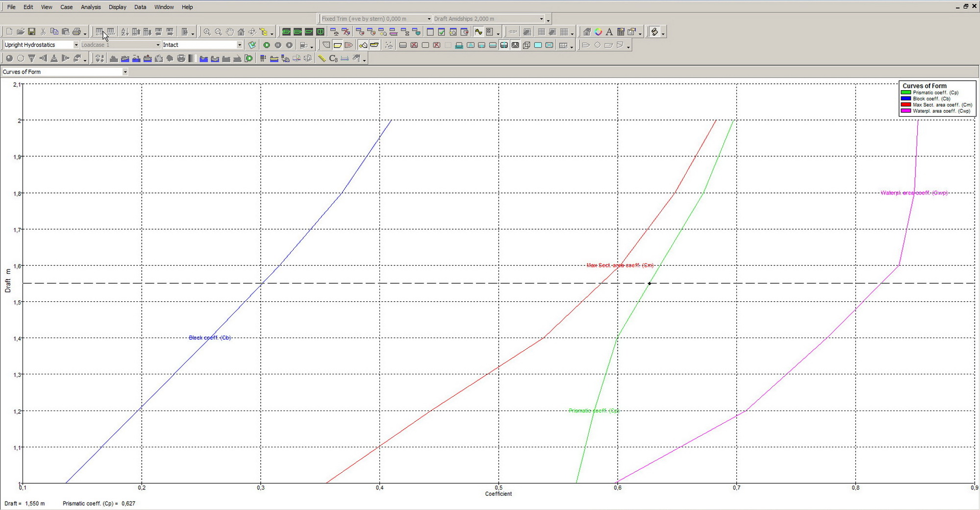980x510 pixels.
Task: Switch to the perspective view window icon
Action: [286, 32]
